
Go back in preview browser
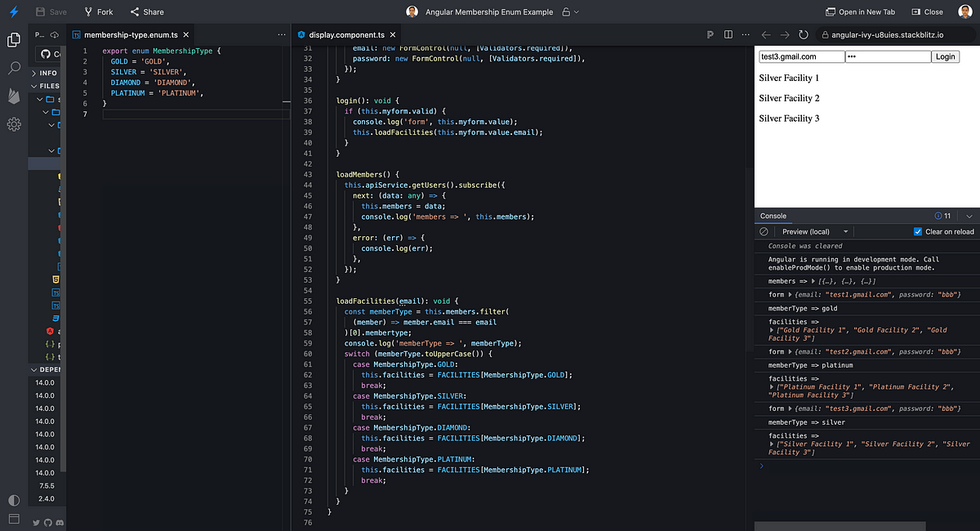pyautogui.click(x=766, y=35)
